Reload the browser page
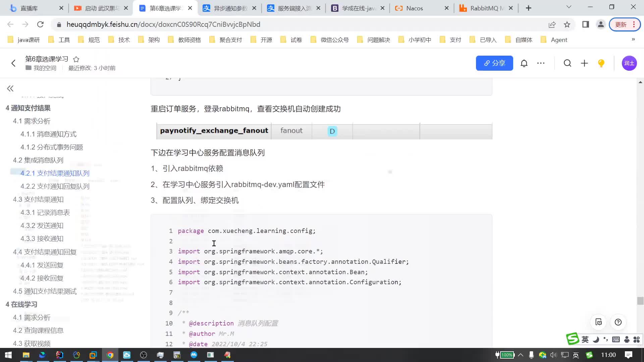 (x=40, y=24)
